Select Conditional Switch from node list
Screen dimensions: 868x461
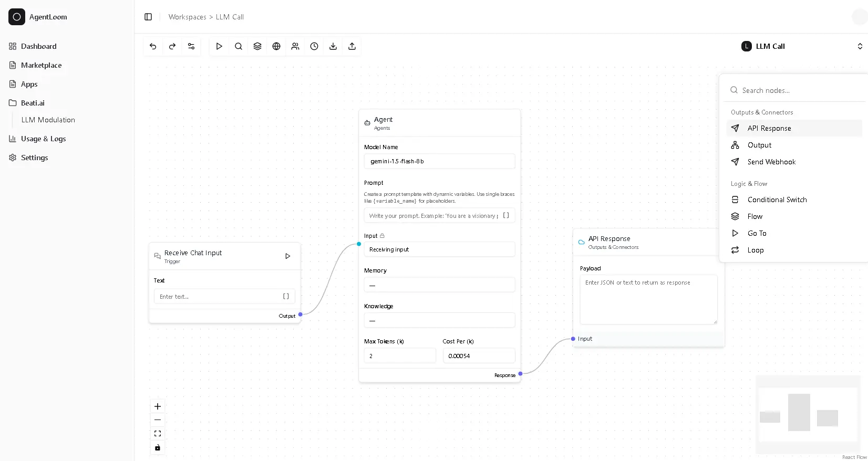pyautogui.click(x=777, y=200)
